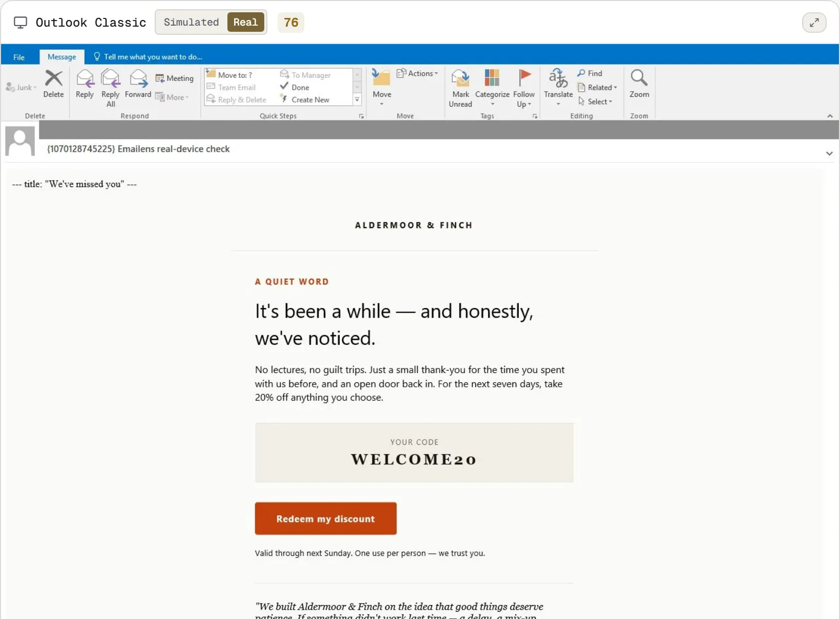Translate the message text

[558, 87]
